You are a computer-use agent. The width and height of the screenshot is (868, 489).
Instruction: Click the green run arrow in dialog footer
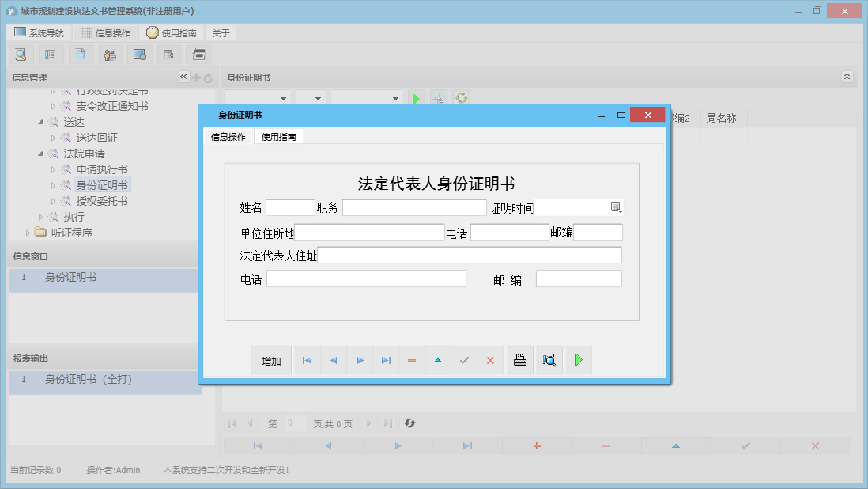[x=578, y=360]
